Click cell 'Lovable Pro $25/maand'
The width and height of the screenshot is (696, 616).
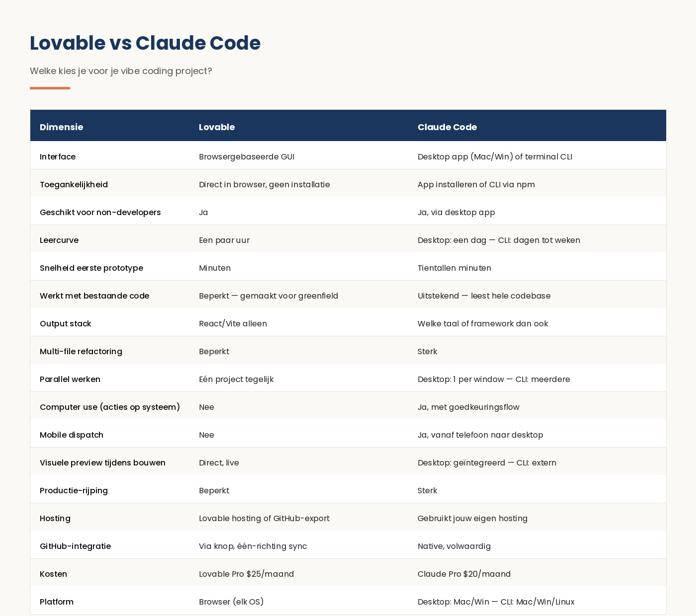click(x=247, y=574)
